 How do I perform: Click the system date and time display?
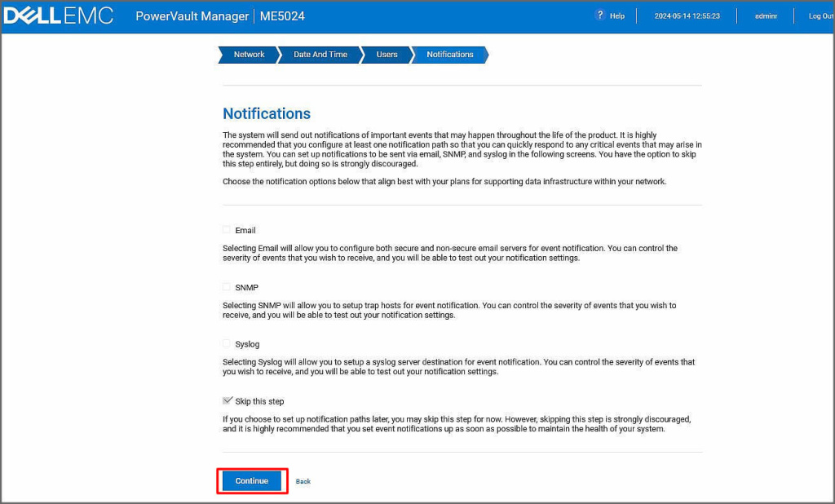click(687, 16)
